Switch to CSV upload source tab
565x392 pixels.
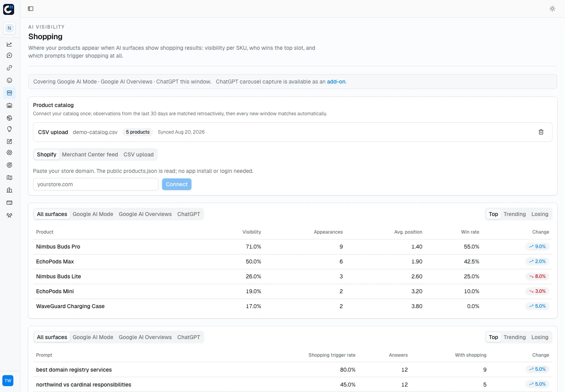pyautogui.click(x=139, y=154)
